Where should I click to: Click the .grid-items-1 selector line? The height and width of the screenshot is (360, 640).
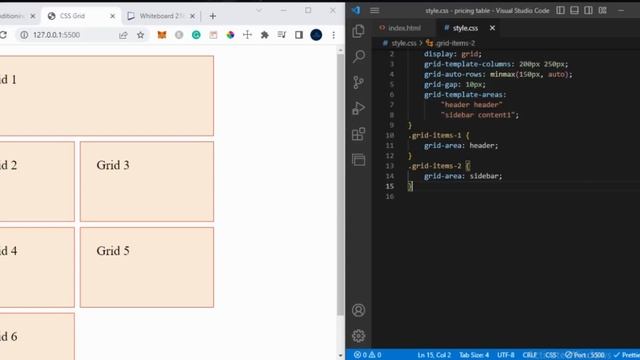(439, 136)
